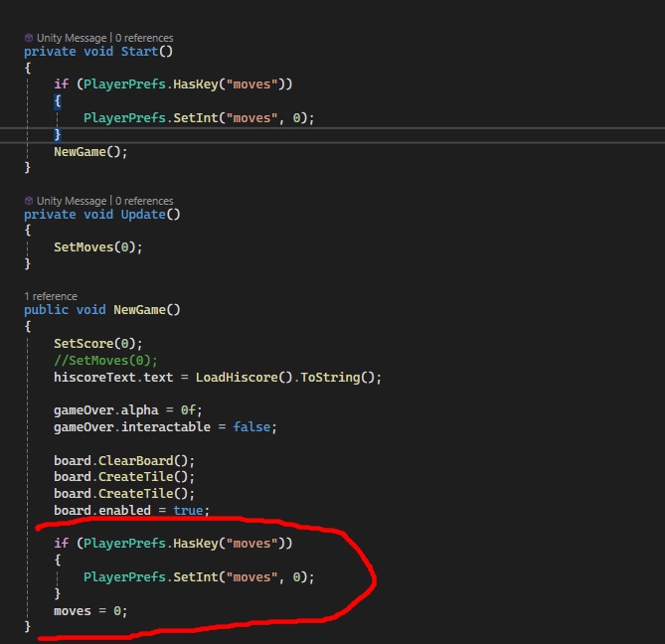The width and height of the screenshot is (665, 644).
Task: Click the Start method name in declaration
Action: coord(139,52)
